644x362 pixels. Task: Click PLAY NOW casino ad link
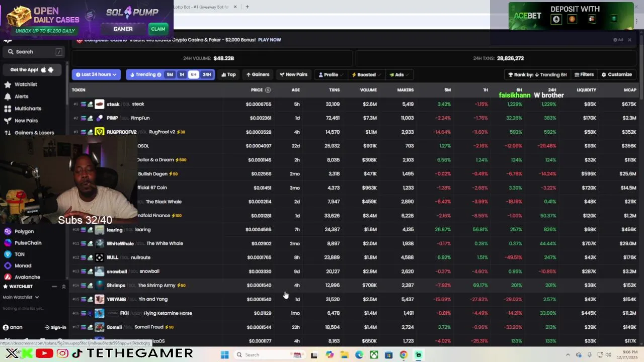pos(270,40)
